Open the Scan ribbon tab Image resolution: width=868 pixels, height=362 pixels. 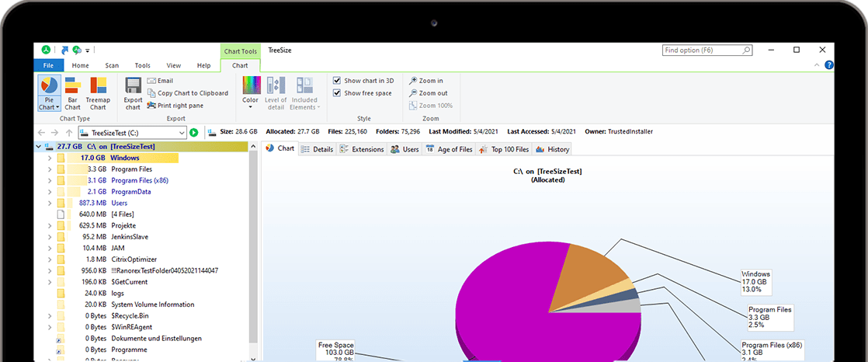click(112, 65)
